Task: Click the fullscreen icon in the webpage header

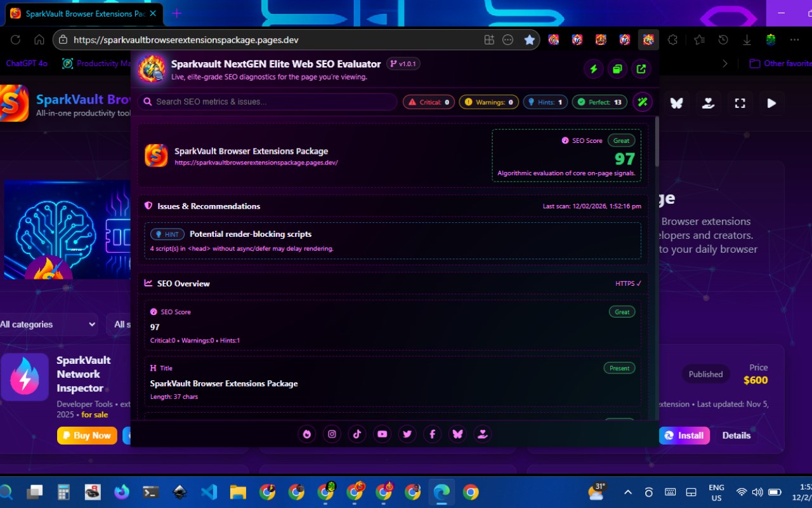Action: pos(740,103)
